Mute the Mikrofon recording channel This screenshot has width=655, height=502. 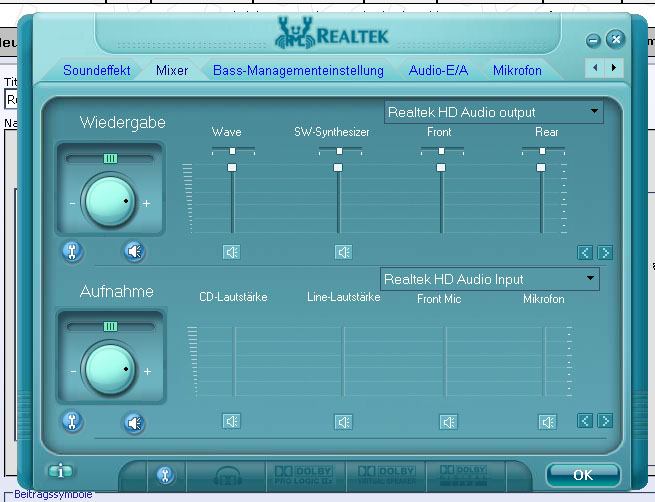coord(547,422)
